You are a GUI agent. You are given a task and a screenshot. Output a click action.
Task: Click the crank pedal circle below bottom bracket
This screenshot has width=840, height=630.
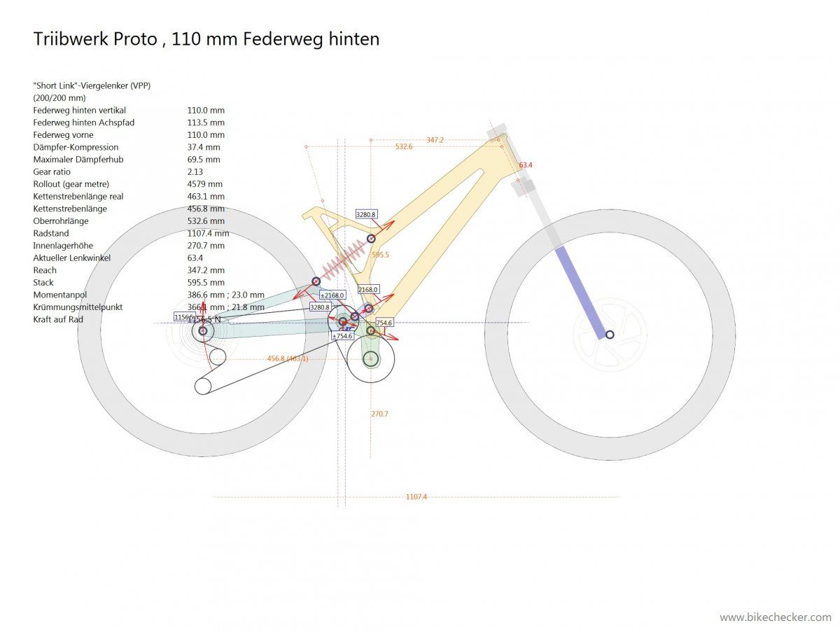[371, 359]
